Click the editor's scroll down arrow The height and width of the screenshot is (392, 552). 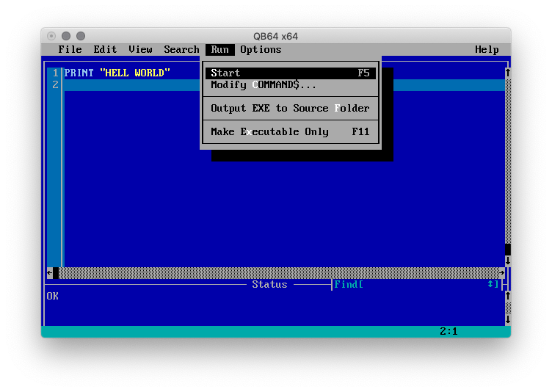507,261
